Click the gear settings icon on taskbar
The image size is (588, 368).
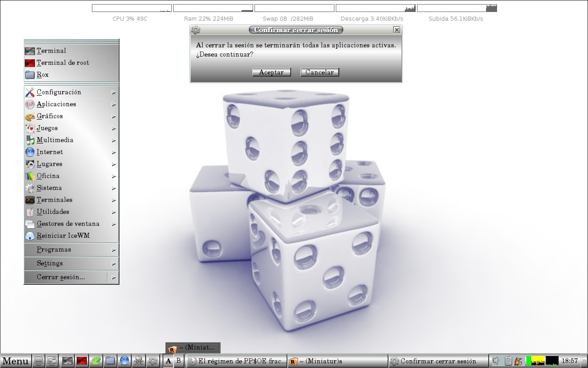coord(153,361)
